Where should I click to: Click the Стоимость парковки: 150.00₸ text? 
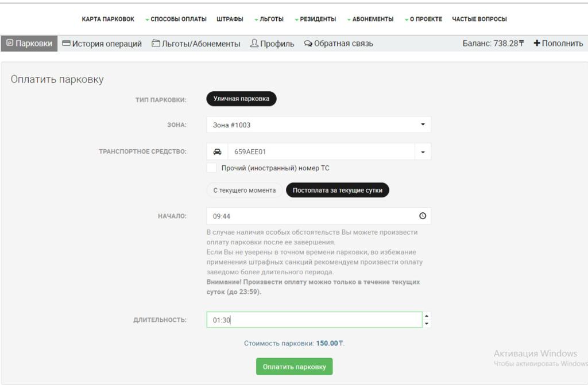pos(294,343)
